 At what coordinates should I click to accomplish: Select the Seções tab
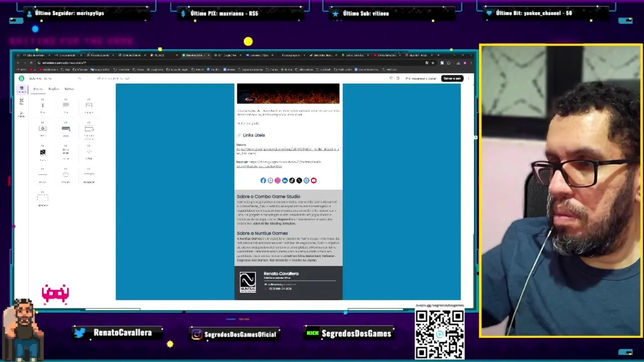(53, 89)
